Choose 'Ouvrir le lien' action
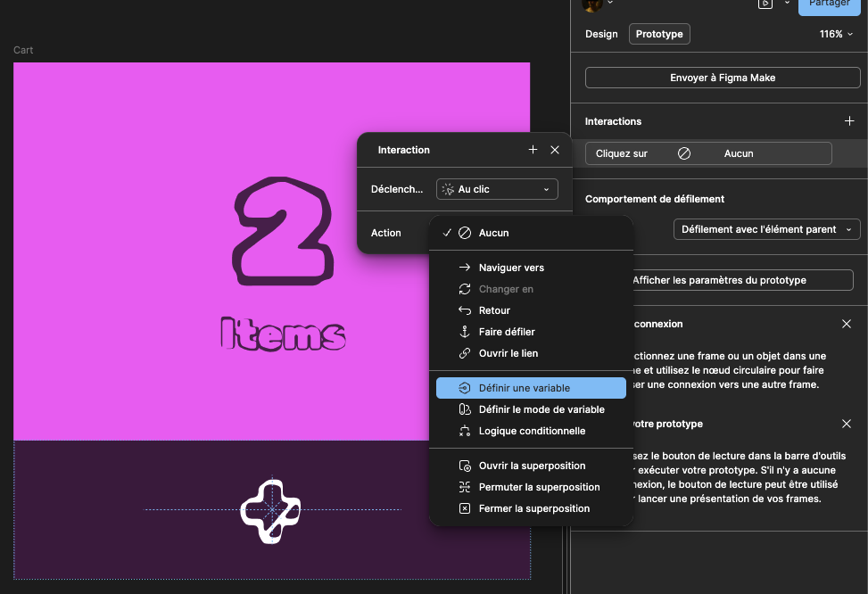The width and height of the screenshot is (868, 594). (x=508, y=353)
